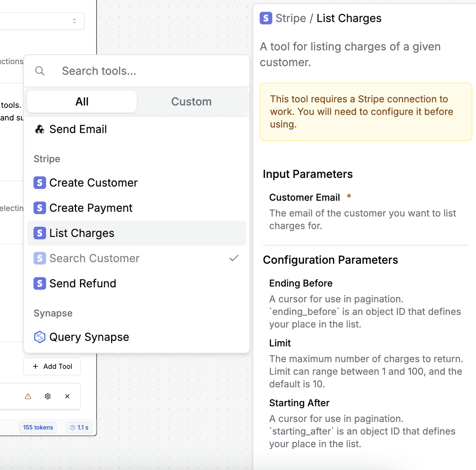Click the Stripe breadcrumb text in header
The image size is (476, 470).
tap(291, 18)
